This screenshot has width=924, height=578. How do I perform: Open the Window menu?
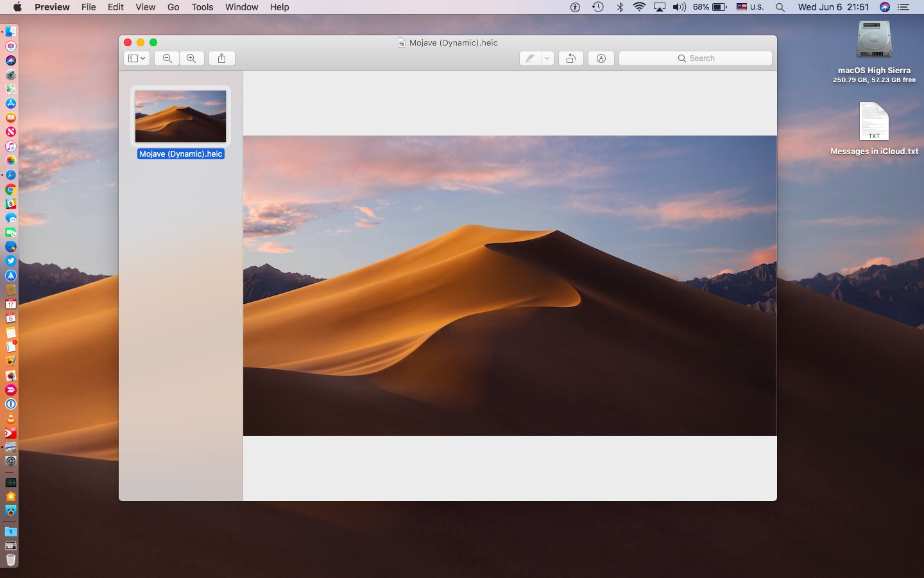click(241, 7)
